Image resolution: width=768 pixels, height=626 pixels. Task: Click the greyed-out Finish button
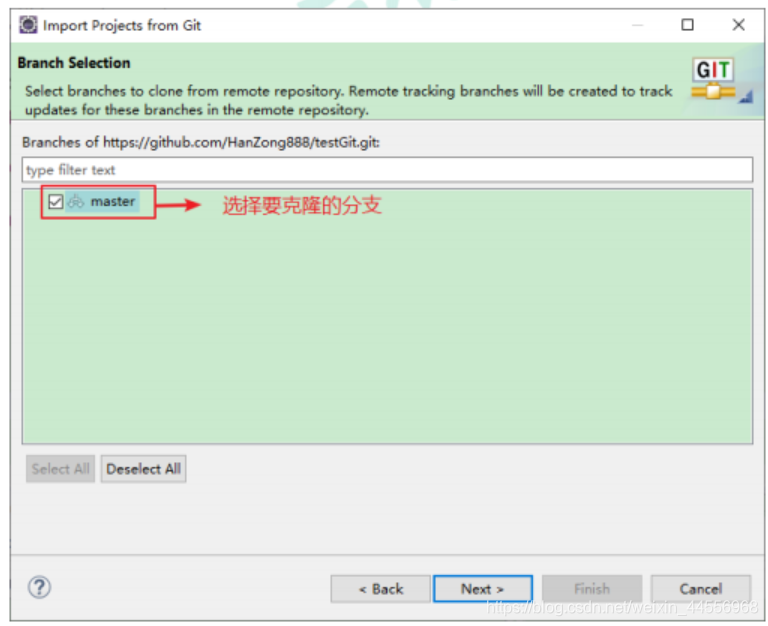point(592,588)
